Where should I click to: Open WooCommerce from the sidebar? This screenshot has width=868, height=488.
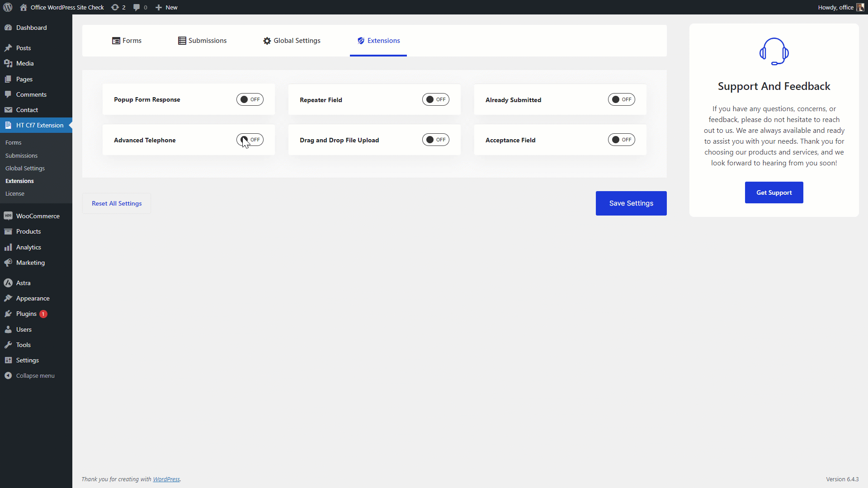[x=38, y=216]
